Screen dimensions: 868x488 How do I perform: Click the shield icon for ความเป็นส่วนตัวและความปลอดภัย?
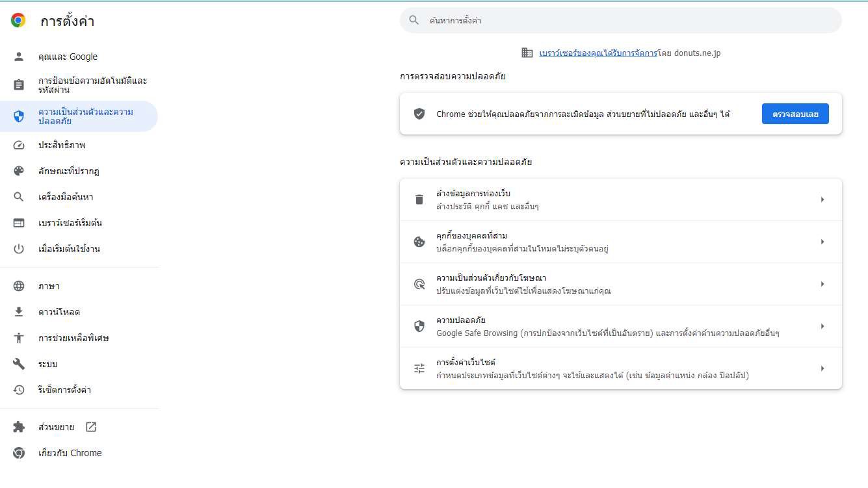tap(19, 116)
